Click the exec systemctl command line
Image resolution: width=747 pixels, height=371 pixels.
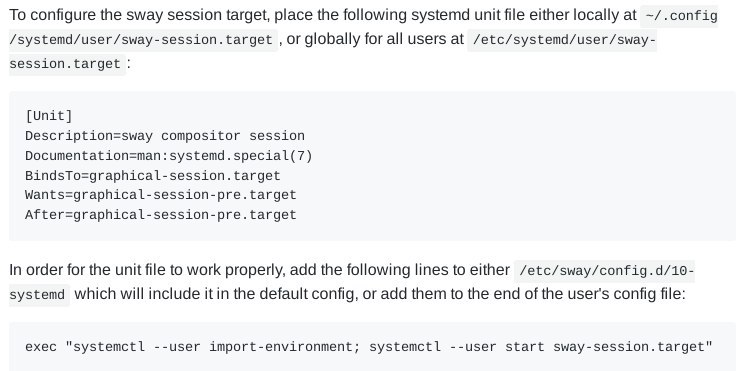coord(369,347)
